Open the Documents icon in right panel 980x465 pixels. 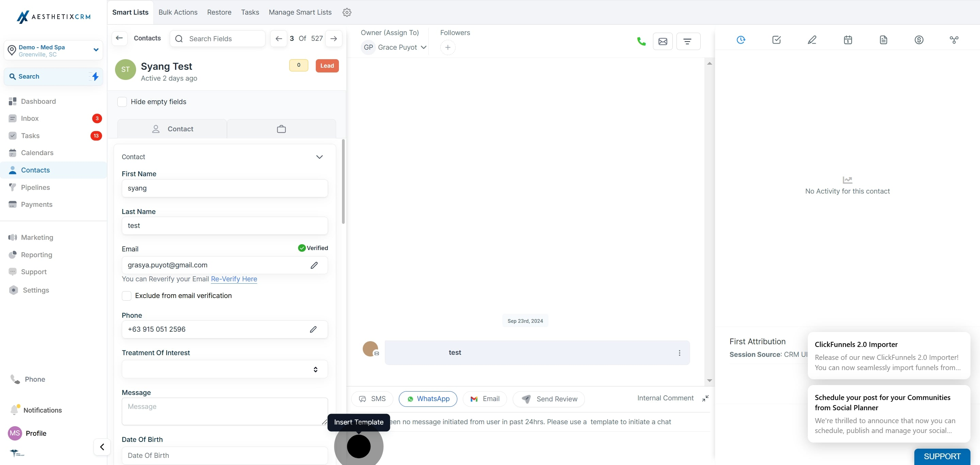[x=883, y=39]
